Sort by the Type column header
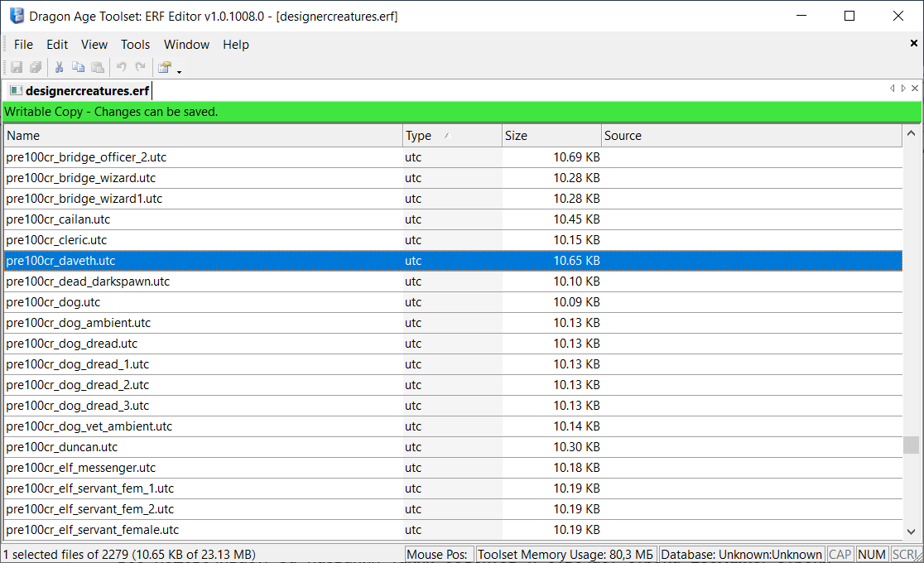Screen dimensions: 924x563 coord(452,136)
